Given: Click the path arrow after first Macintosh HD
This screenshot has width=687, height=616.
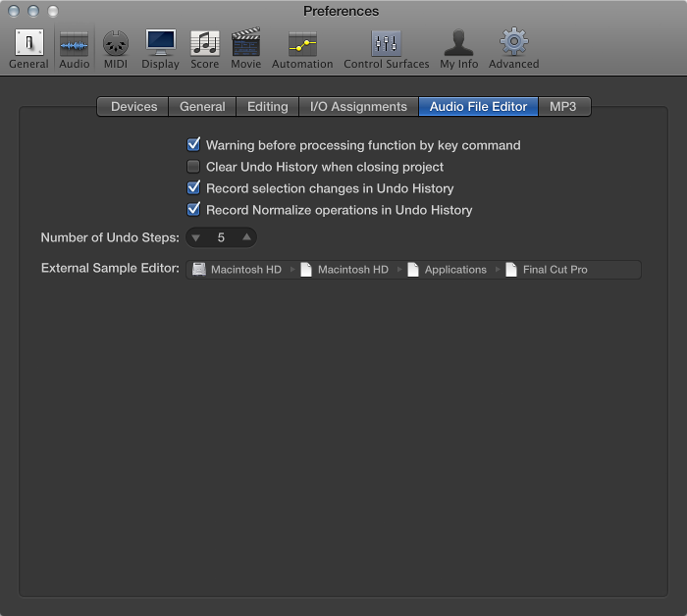Looking at the screenshot, I should (292, 269).
